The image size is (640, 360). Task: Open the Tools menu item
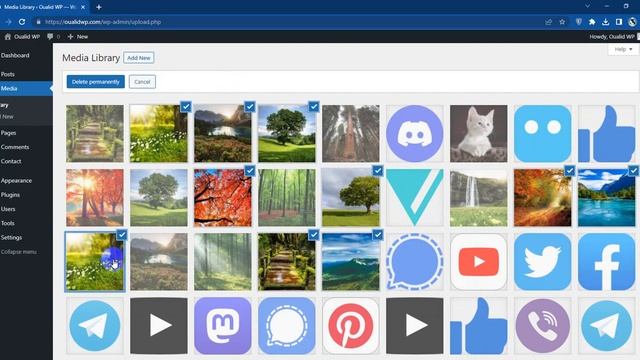tap(8, 223)
